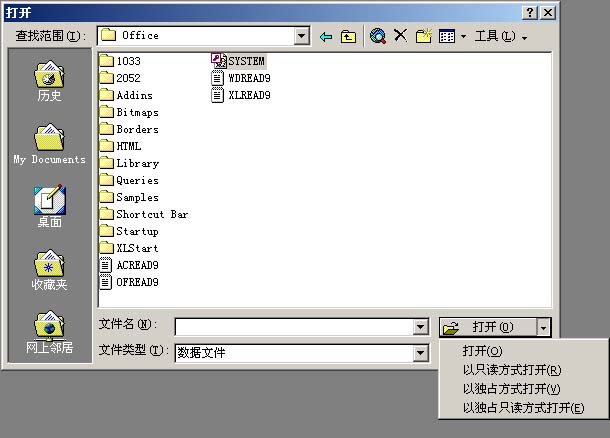Open the 历史 history shortcut

(x=49, y=81)
